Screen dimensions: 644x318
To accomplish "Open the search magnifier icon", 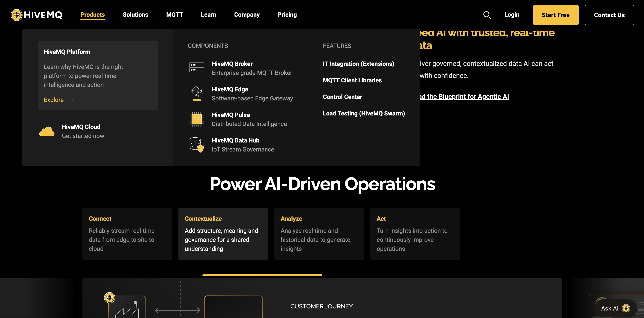I will tap(487, 15).
